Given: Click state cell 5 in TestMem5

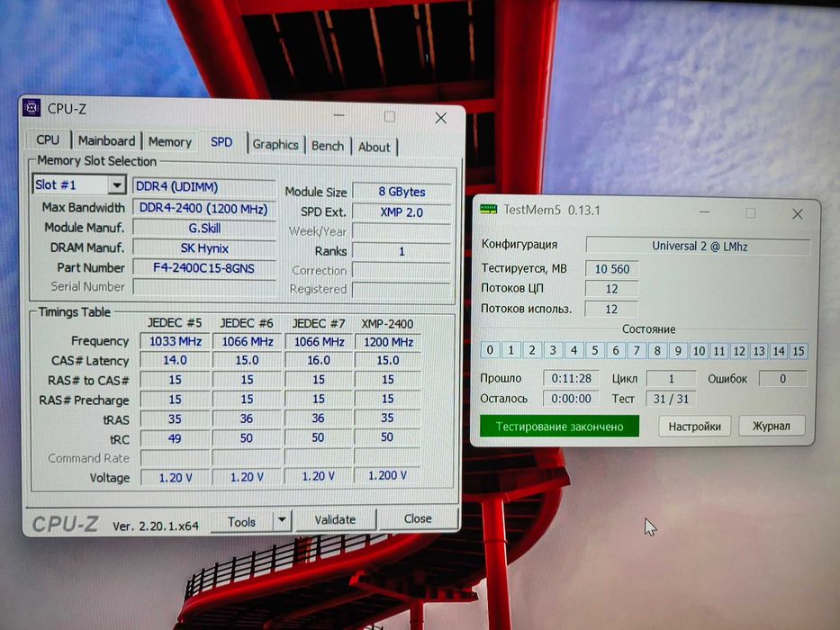Looking at the screenshot, I should pos(594,350).
